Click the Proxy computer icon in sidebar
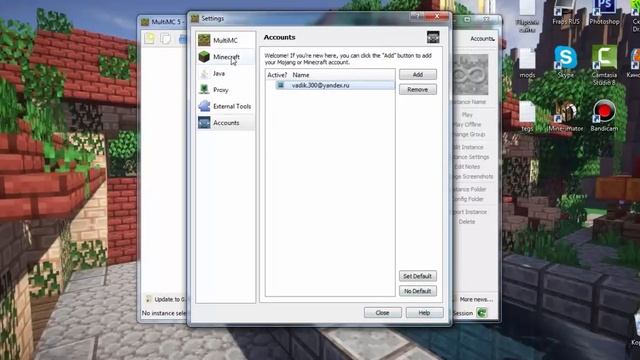This screenshot has height=360, width=640. coord(204,90)
